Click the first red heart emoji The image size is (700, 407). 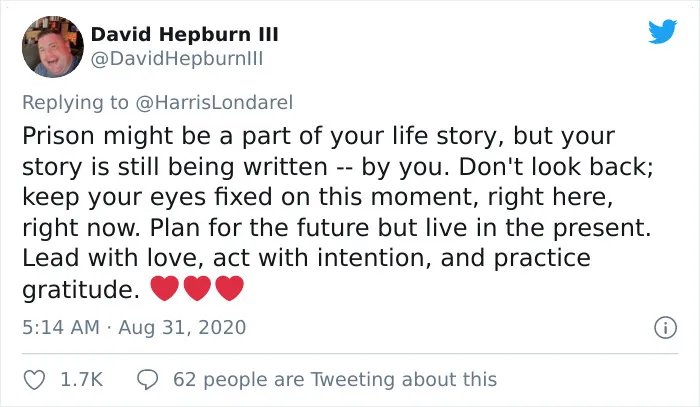click(x=165, y=288)
